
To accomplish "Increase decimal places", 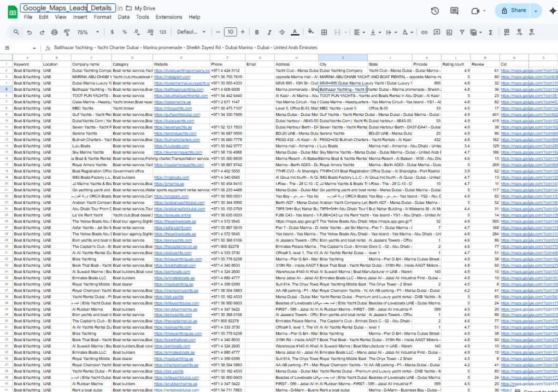I will tap(150, 32).
